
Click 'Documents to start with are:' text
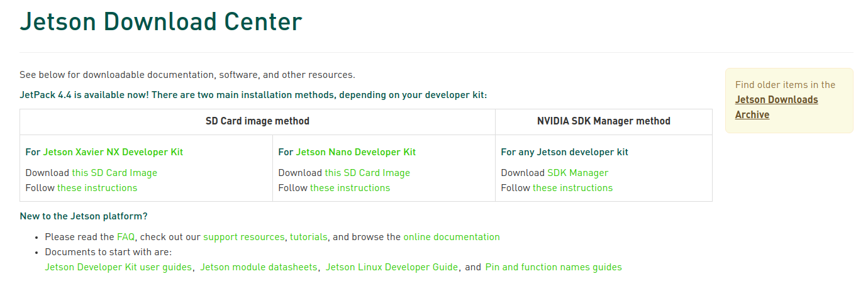(108, 252)
